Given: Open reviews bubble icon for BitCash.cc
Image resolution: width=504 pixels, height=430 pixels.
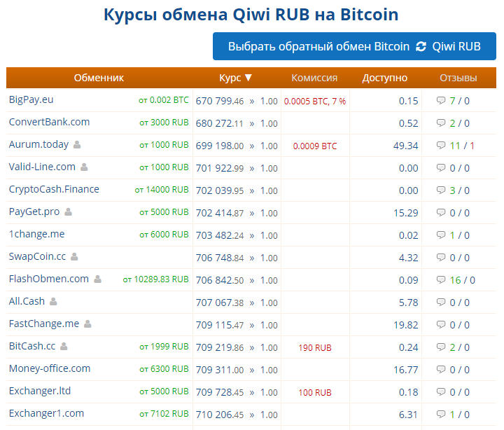Looking at the screenshot, I should click(x=441, y=347).
